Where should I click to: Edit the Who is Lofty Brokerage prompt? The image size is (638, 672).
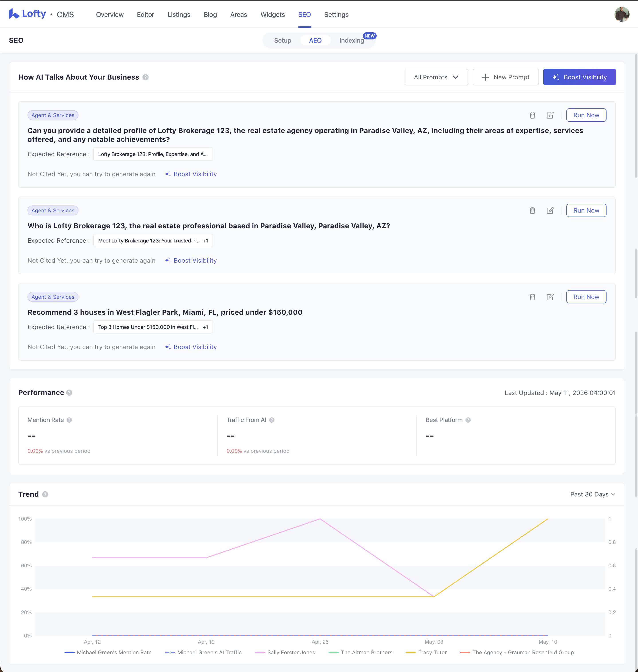click(x=550, y=211)
